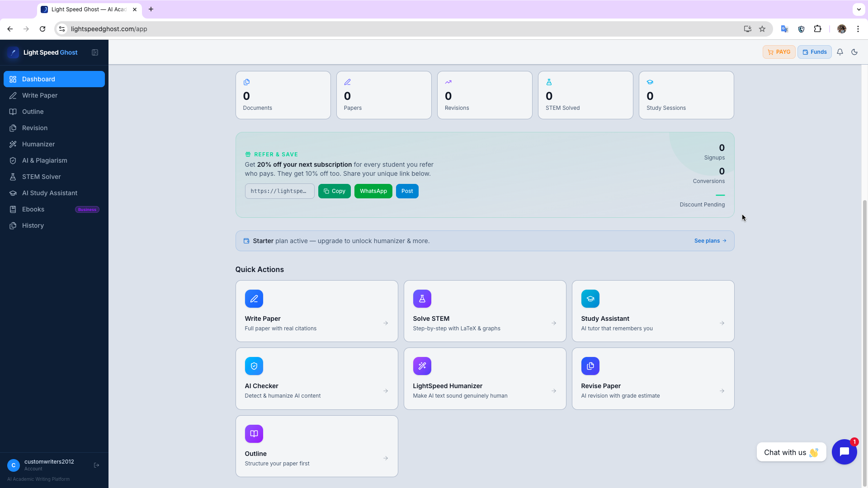Open the Revise Paper card arrow
Viewport: 868px width, 488px height.
(x=722, y=391)
